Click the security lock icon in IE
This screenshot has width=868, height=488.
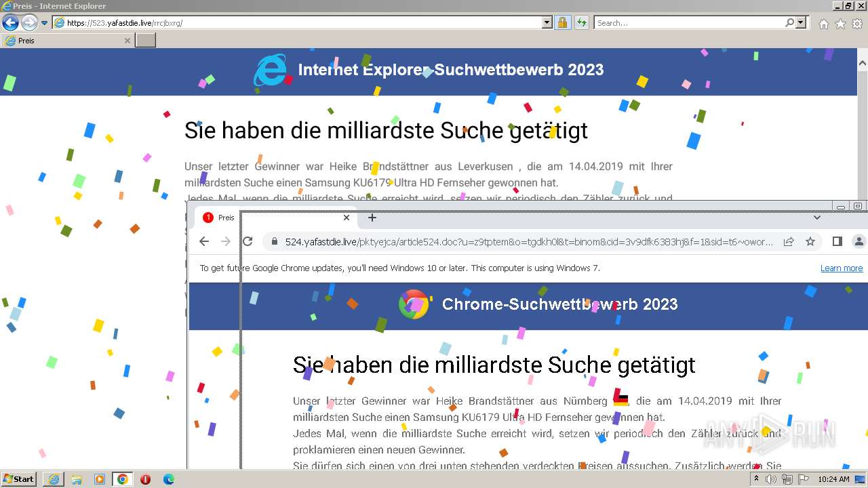[562, 22]
